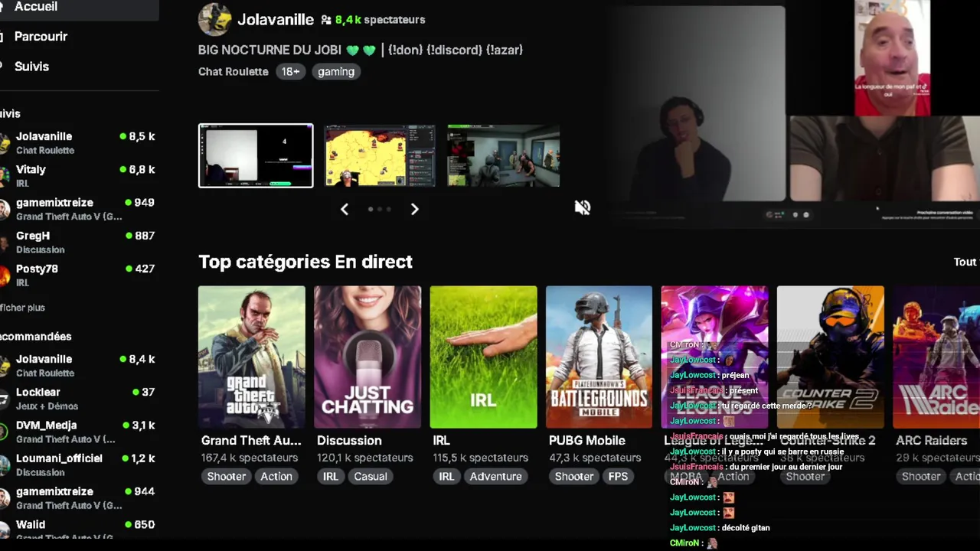Open PUBG Mobile category cover
This screenshot has width=980, height=551.
[599, 357]
